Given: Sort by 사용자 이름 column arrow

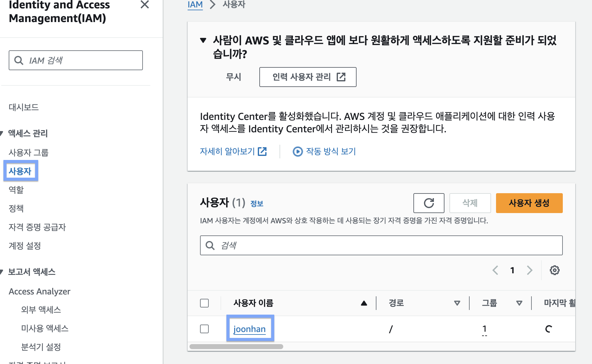Looking at the screenshot, I should (x=364, y=303).
